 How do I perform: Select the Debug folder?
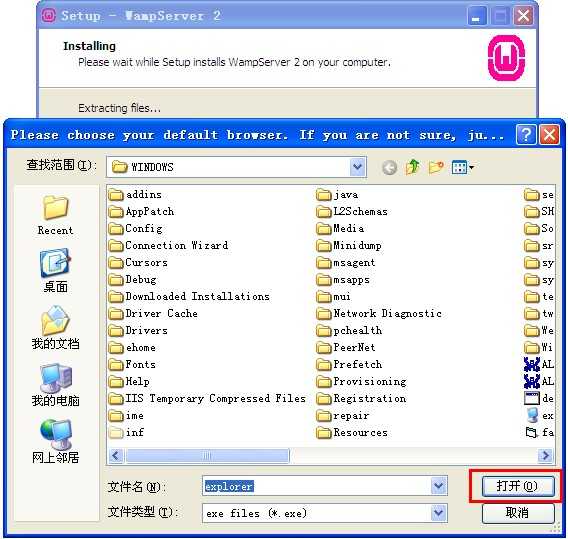(x=133, y=280)
